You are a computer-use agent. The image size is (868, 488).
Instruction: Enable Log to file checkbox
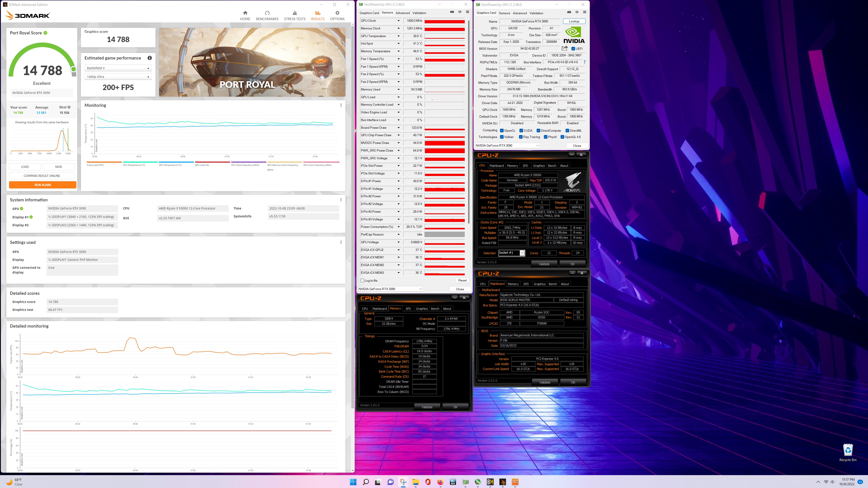click(x=362, y=281)
